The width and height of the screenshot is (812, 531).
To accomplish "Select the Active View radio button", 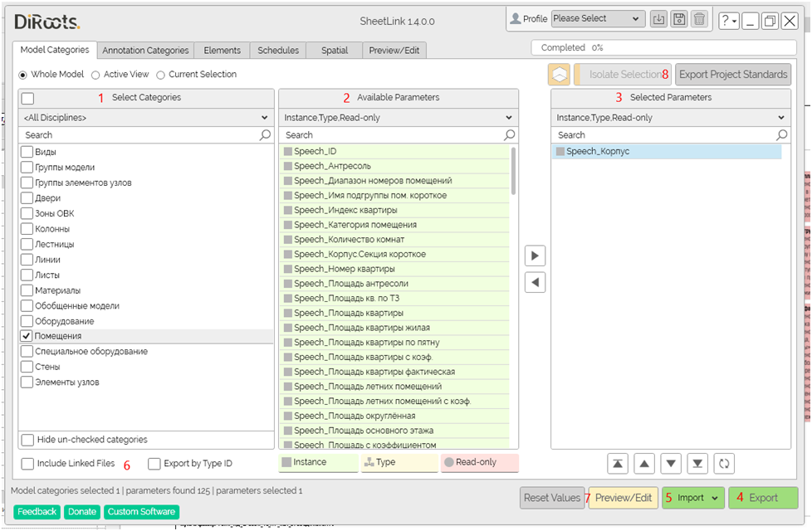I will coord(96,75).
